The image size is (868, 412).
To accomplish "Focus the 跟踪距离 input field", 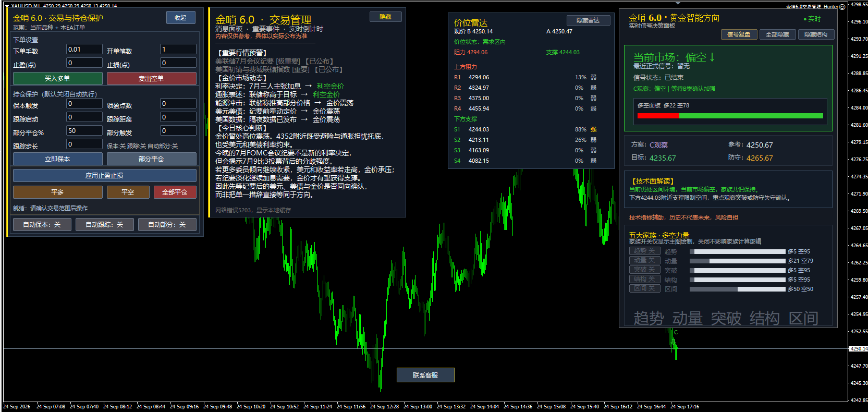I will point(178,117).
